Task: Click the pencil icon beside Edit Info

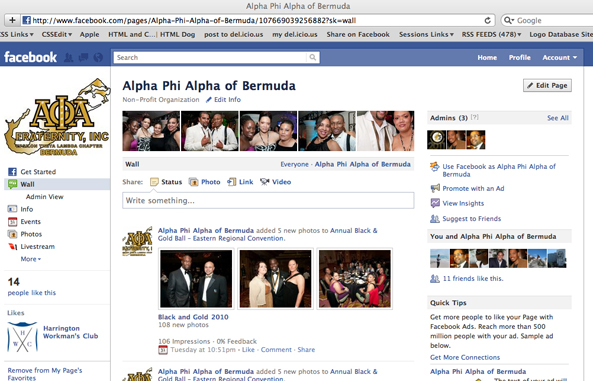Action: click(x=209, y=100)
